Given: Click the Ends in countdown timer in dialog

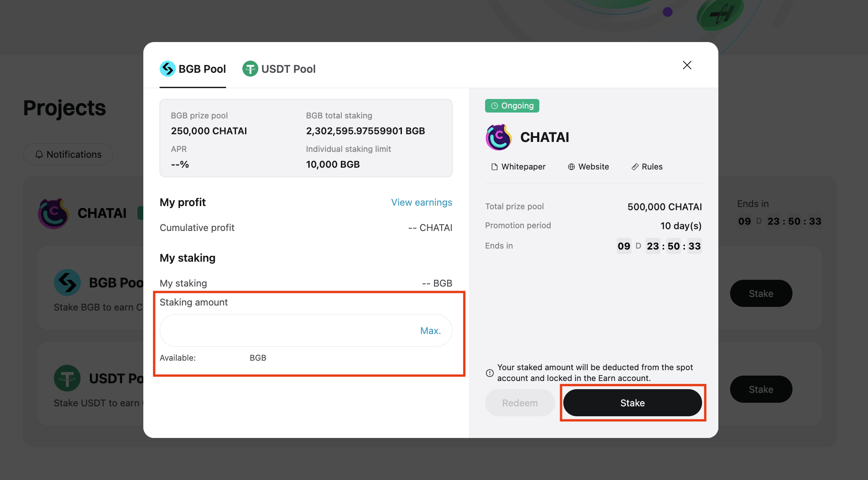Looking at the screenshot, I should pyautogui.click(x=659, y=246).
